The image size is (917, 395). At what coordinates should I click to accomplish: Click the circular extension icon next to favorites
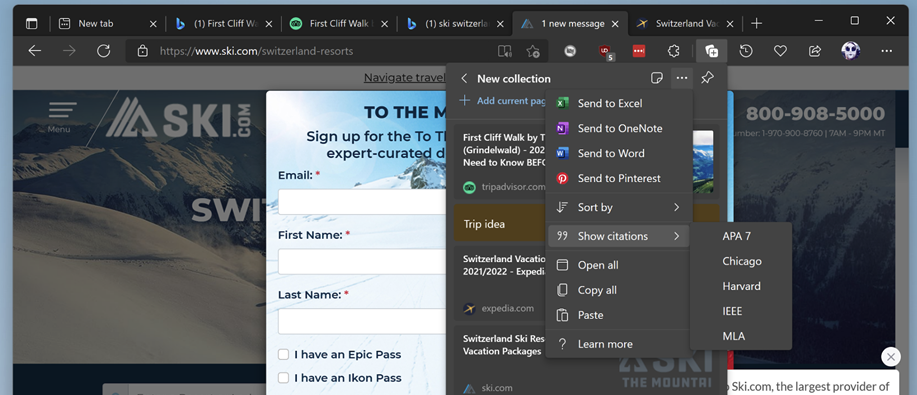pyautogui.click(x=570, y=51)
